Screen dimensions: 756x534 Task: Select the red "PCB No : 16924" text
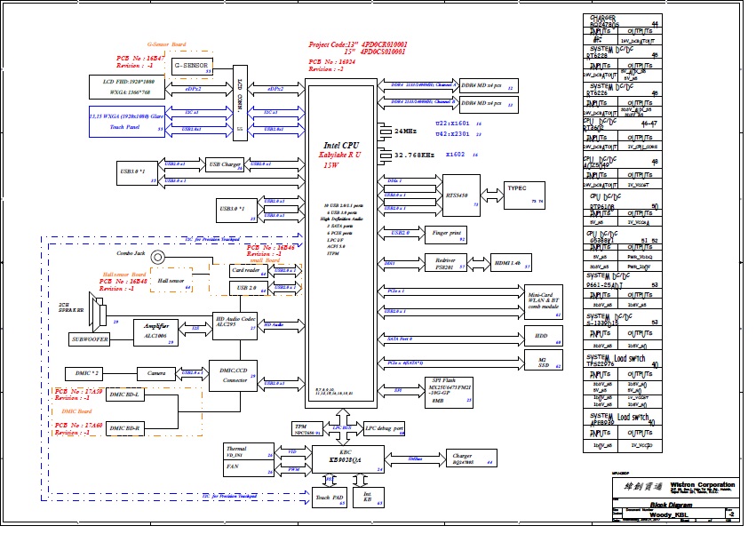(x=331, y=61)
